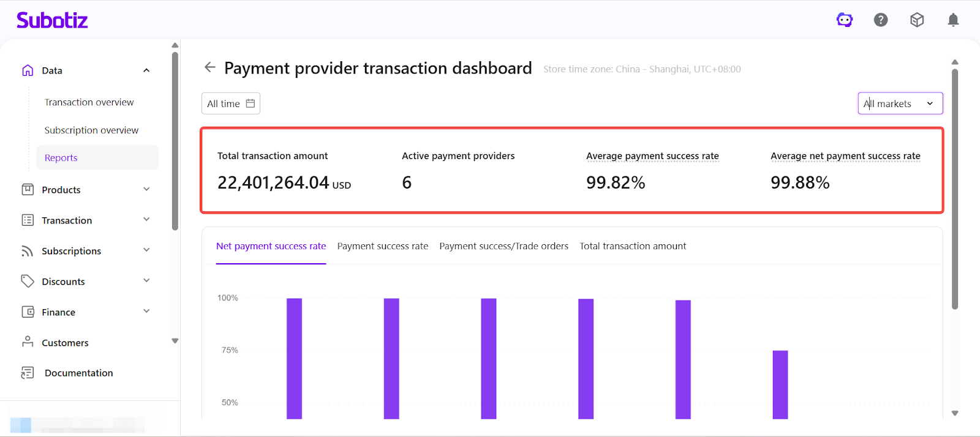Click the shortest purple chart bar
Viewport: 980px width, 437px height.
pos(780,384)
